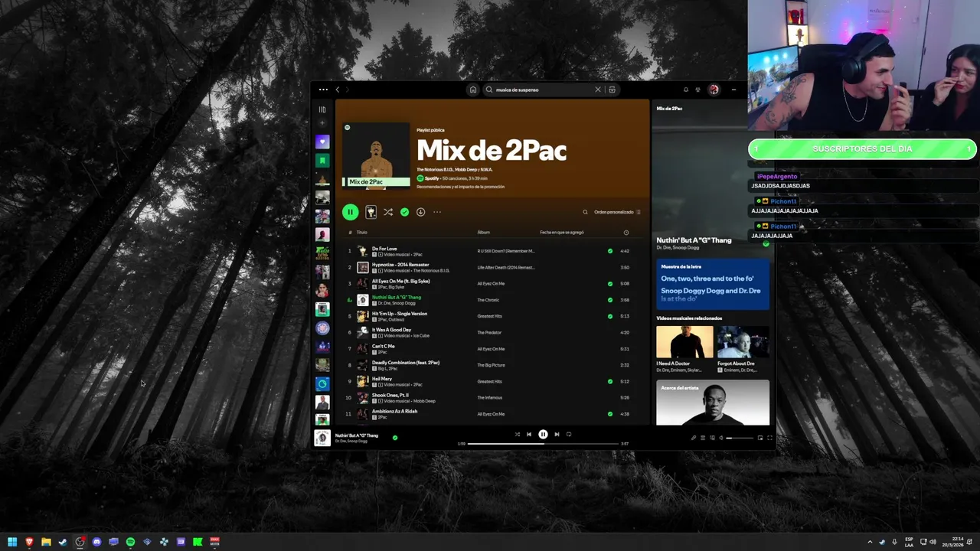This screenshot has width=980, height=551.
Task: Mute with the speaker icon
Action: coord(721,438)
